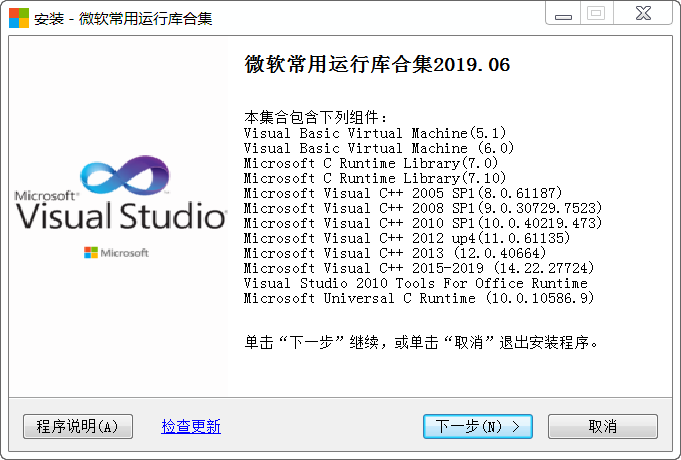The height and width of the screenshot is (460, 681).
Task: Click Microsoft C Runtime Library(7.10) line
Action: [x=375, y=178]
